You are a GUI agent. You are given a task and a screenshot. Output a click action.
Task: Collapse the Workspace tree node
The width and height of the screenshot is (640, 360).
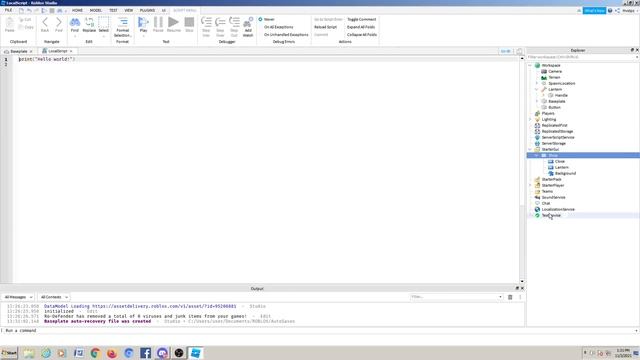(530, 65)
